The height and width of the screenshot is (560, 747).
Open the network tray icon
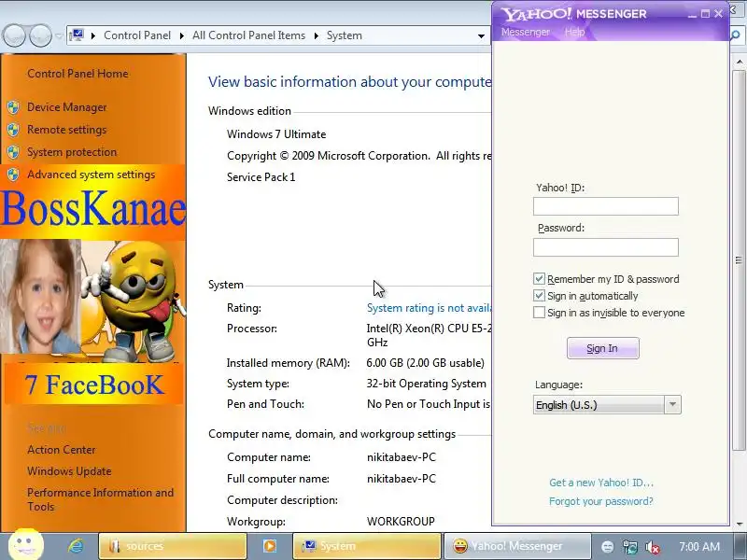tap(629, 547)
